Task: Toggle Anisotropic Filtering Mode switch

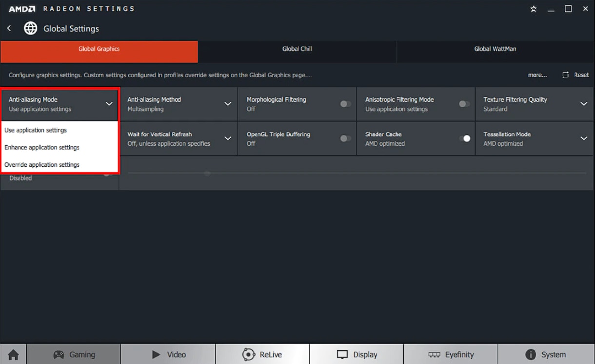Action: click(464, 104)
